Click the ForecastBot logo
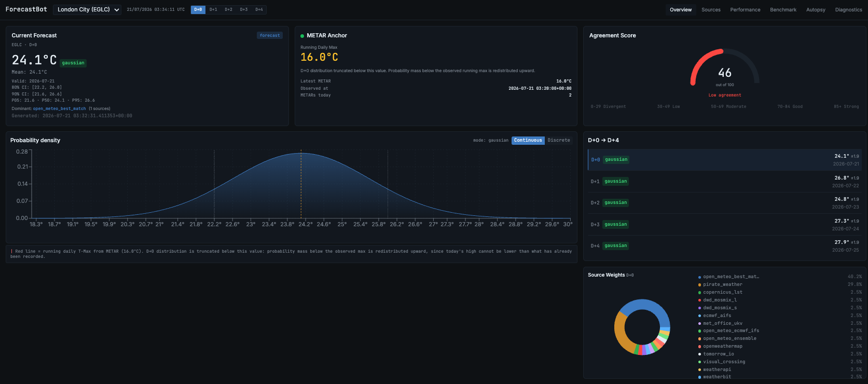This screenshot has width=868, height=384. (x=26, y=9)
